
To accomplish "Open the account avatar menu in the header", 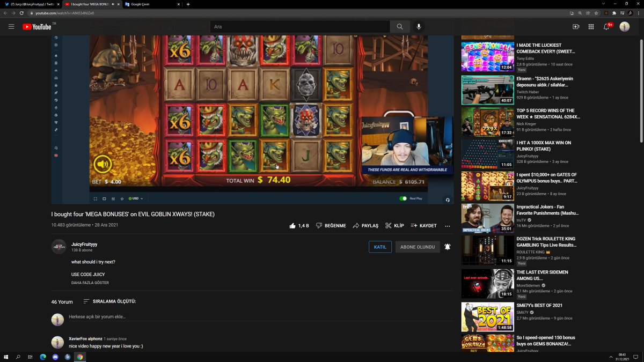I will click(625, 26).
